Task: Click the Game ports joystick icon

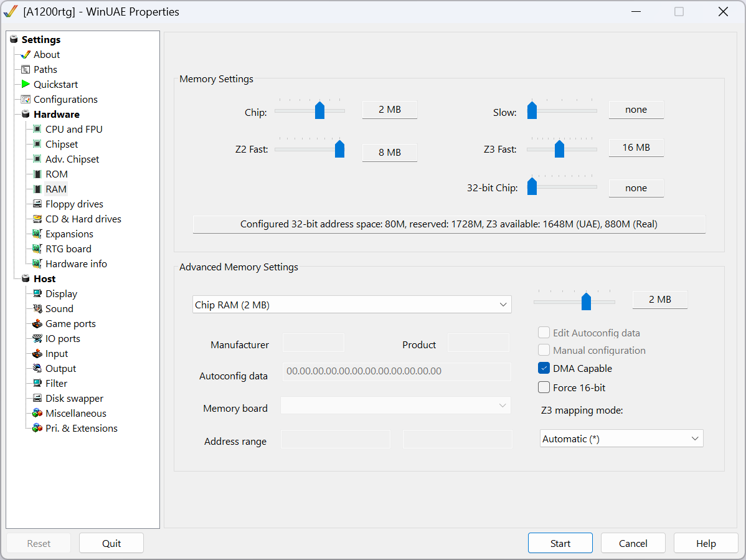Action: [x=37, y=323]
